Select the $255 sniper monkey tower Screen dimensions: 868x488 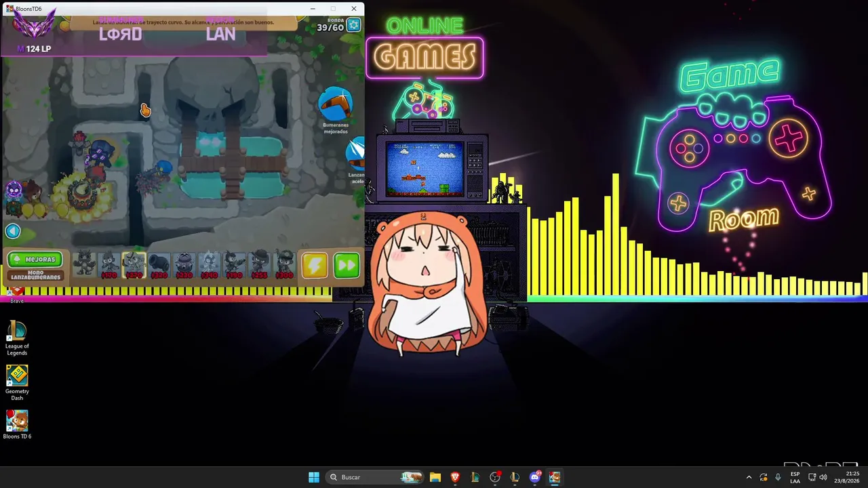pyautogui.click(x=260, y=264)
